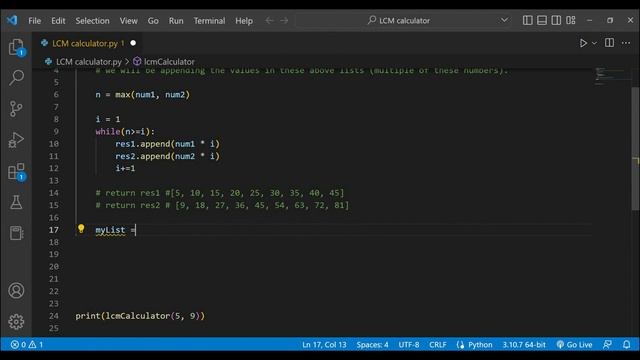Click the while(n>=i): code line
The height and width of the screenshot is (360, 640).
[x=125, y=131]
